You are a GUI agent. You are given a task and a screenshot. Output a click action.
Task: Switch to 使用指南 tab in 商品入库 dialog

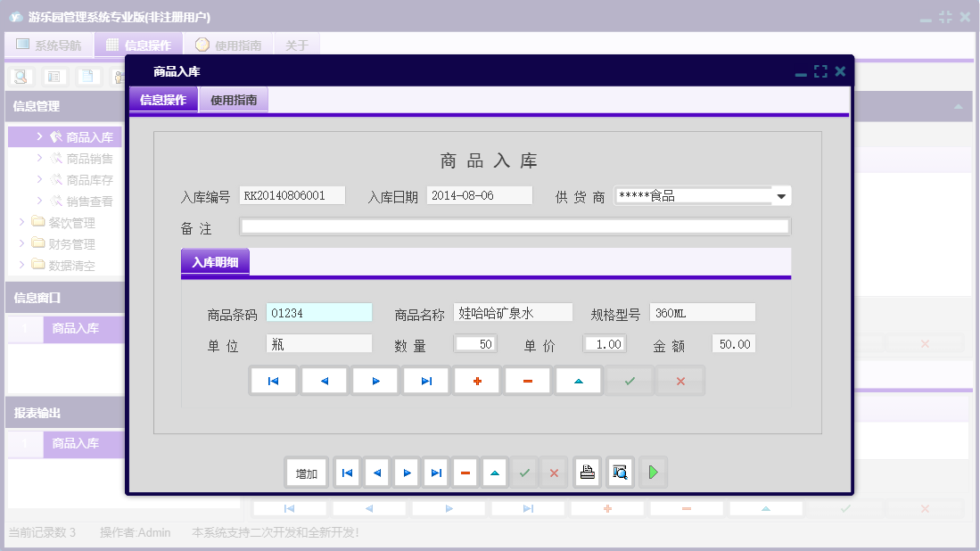click(234, 100)
